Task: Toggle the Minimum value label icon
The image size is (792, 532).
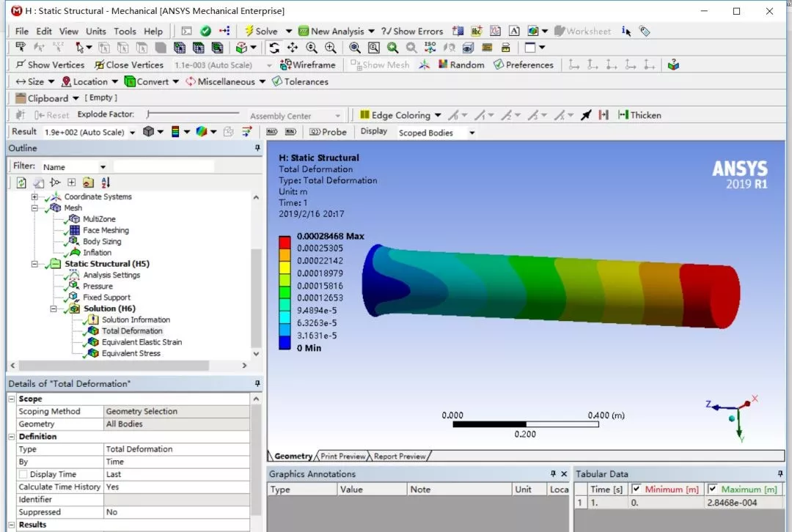Action: tap(290, 132)
